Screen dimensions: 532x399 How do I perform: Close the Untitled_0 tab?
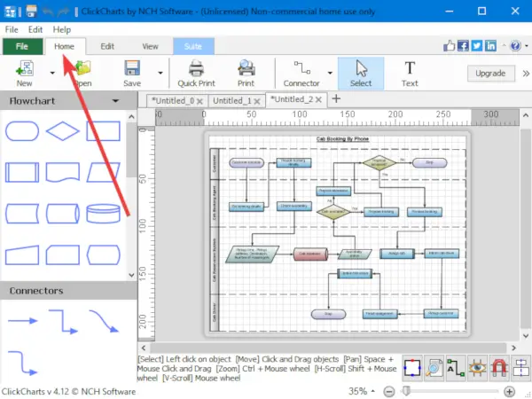coord(199,101)
